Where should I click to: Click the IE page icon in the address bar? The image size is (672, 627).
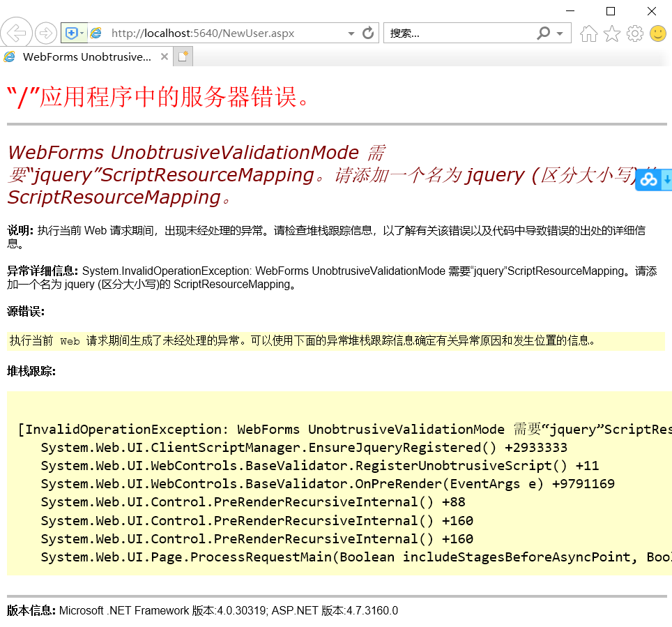pyautogui.click(x=96, y=33)
